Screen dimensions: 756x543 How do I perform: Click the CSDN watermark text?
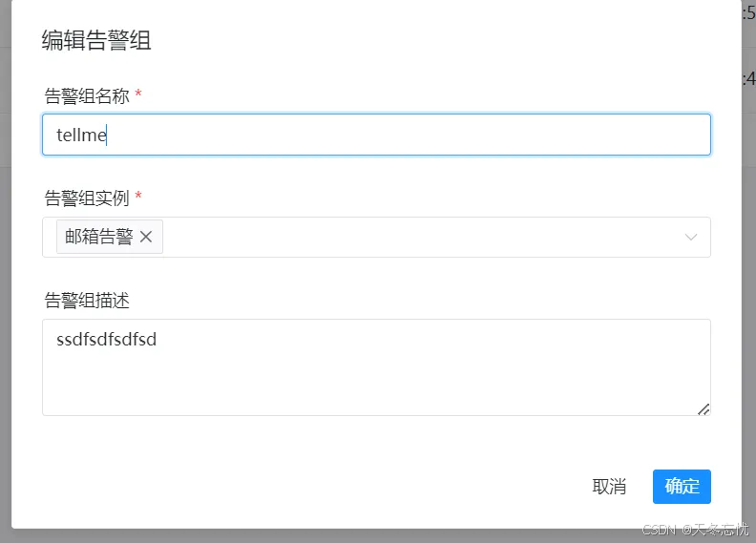[697, 531]
